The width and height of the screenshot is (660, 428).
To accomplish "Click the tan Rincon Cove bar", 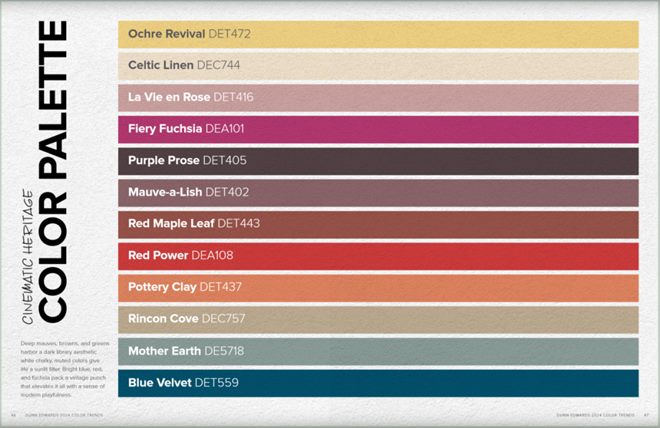I will coord(378,319).
